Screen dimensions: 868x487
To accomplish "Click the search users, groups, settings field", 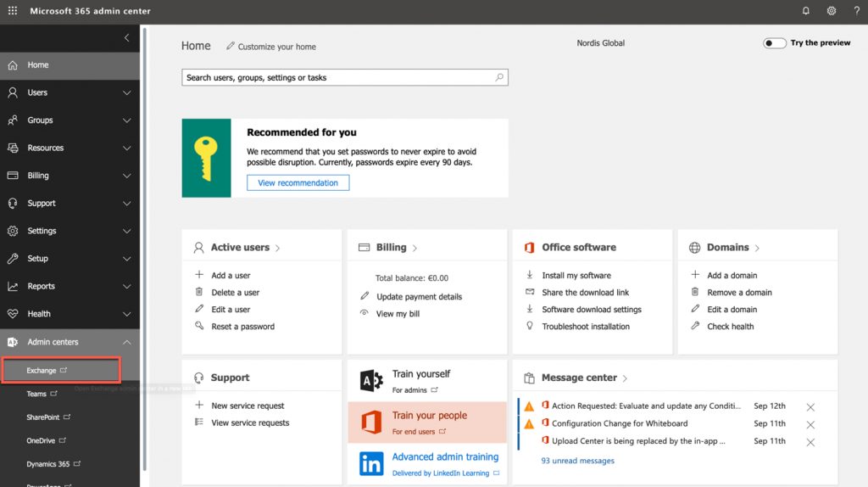I will click(x=345, y=77).
